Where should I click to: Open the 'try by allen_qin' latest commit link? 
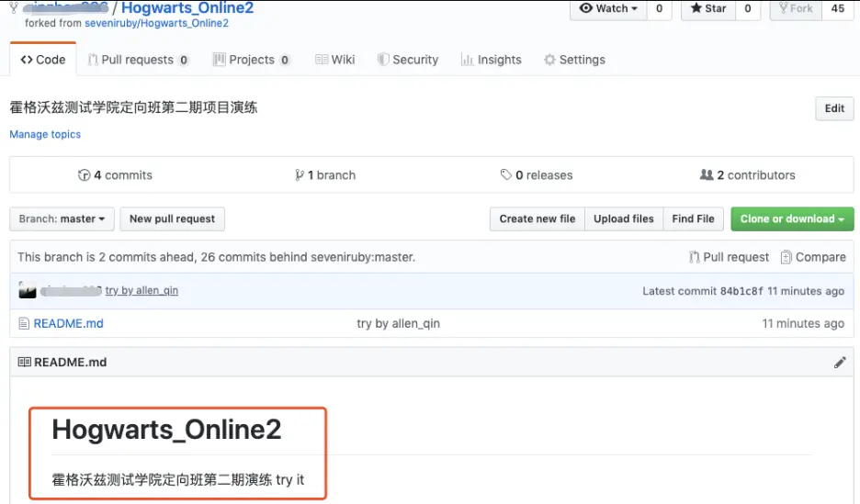coord(141,290)
